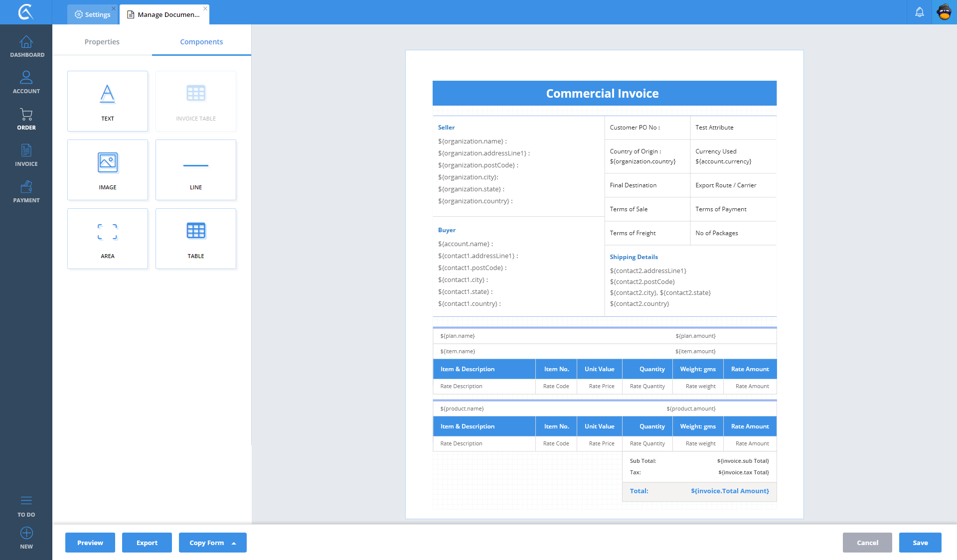The width and height of the screenshot is (957, 560).
Task: Switch to the Properties tab
Action: [x=102, y=42]
